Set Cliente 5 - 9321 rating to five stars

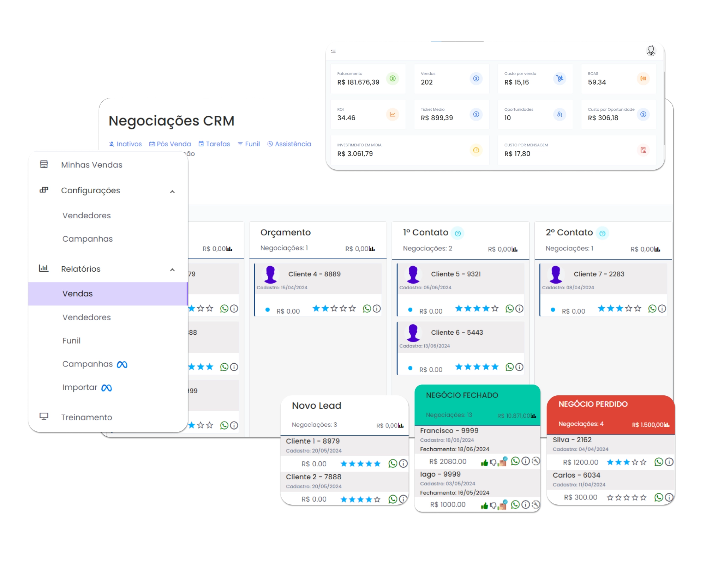pos(495,309)
